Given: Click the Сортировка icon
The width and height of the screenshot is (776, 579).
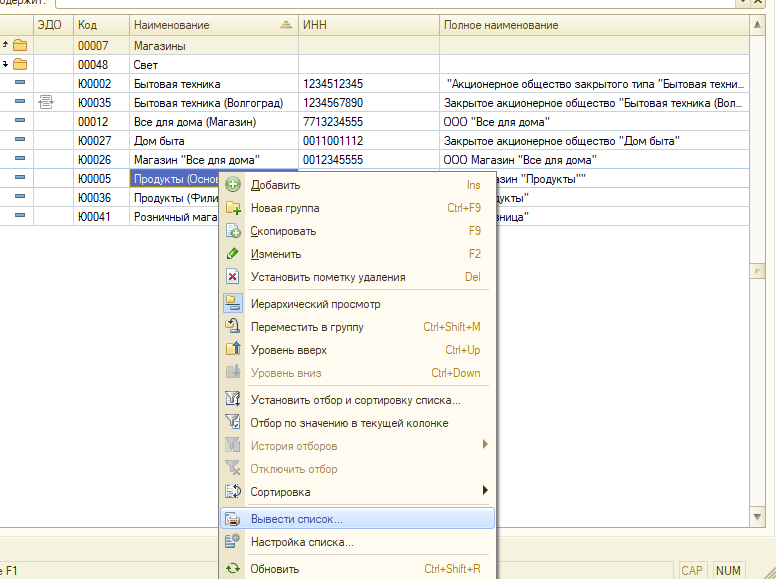Looking at the screenshot, I should click(x=233, y=491).
